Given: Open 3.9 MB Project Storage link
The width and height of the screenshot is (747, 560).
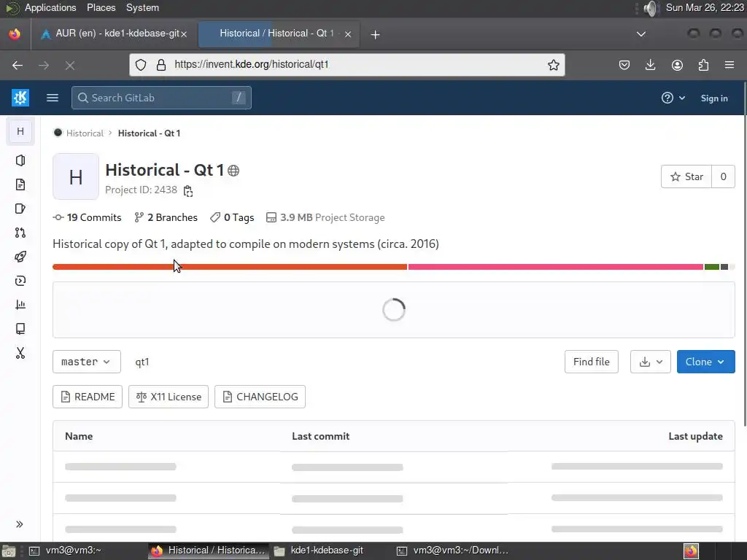Looking at the screenshot, I should click(325, 217).
